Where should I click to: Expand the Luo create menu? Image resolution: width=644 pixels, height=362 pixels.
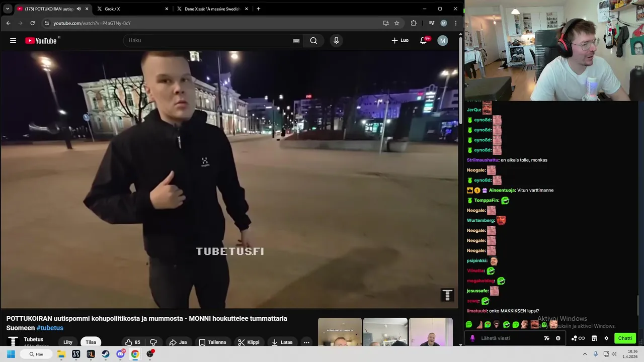400,41
